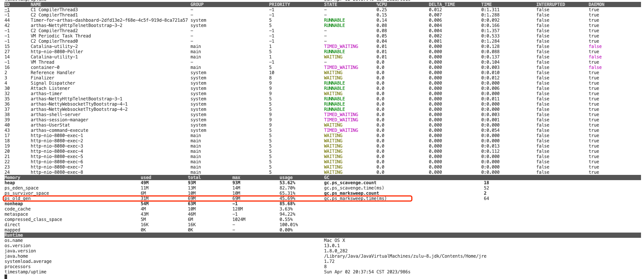Click the DELTA_TIME column header
This screenshot has width=644, height=279.
pyautogui.click(x=442, y=4)
